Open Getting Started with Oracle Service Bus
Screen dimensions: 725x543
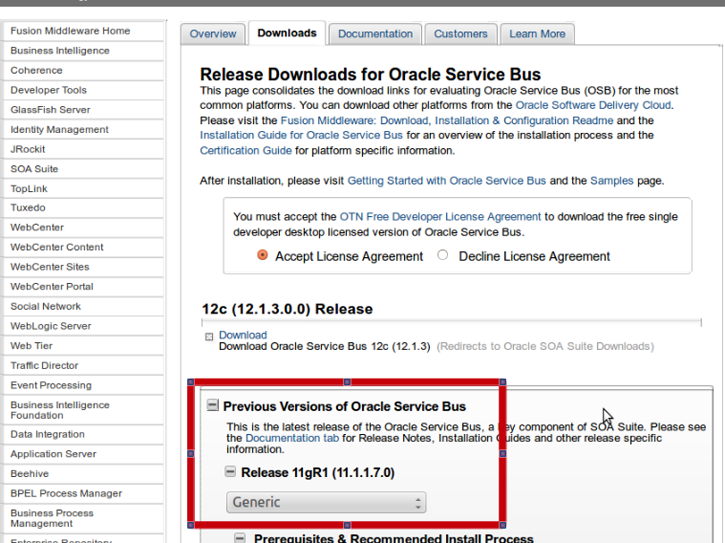pyautogui.click(x=447, y=180)
